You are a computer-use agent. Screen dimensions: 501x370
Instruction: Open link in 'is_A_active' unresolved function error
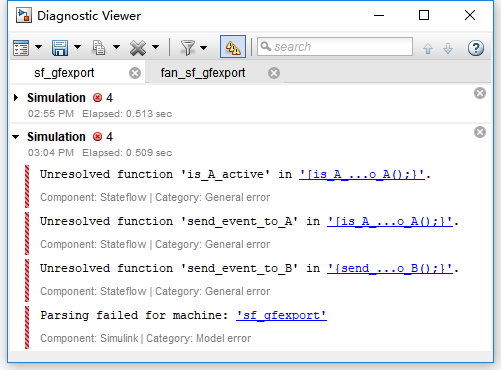[x=362, y=174]
